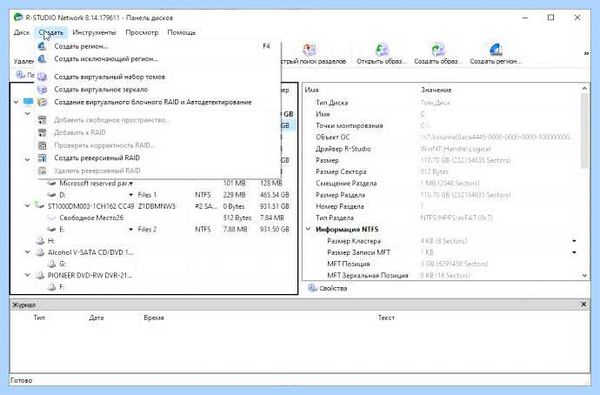Select the Свободное Место26 tree item
Image resolution: width=600 pixels, height=395 pixels.
[x=91, y=218]
